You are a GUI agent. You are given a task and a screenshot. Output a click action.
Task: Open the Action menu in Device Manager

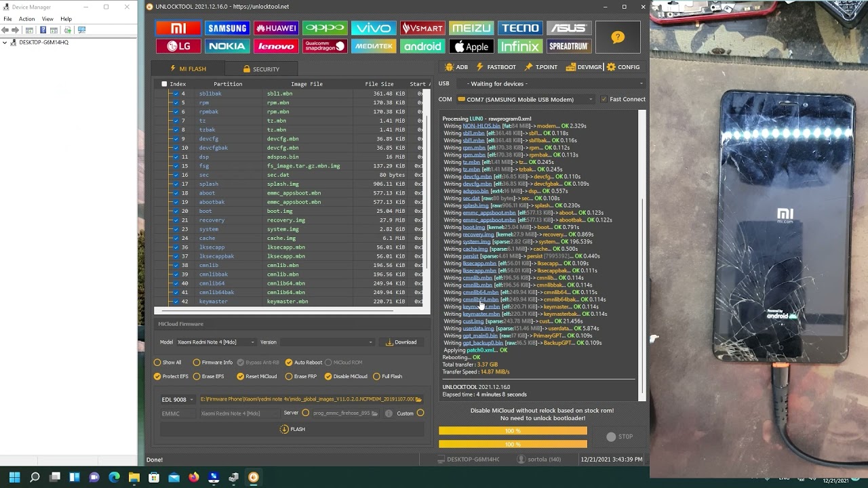[26, 19]
